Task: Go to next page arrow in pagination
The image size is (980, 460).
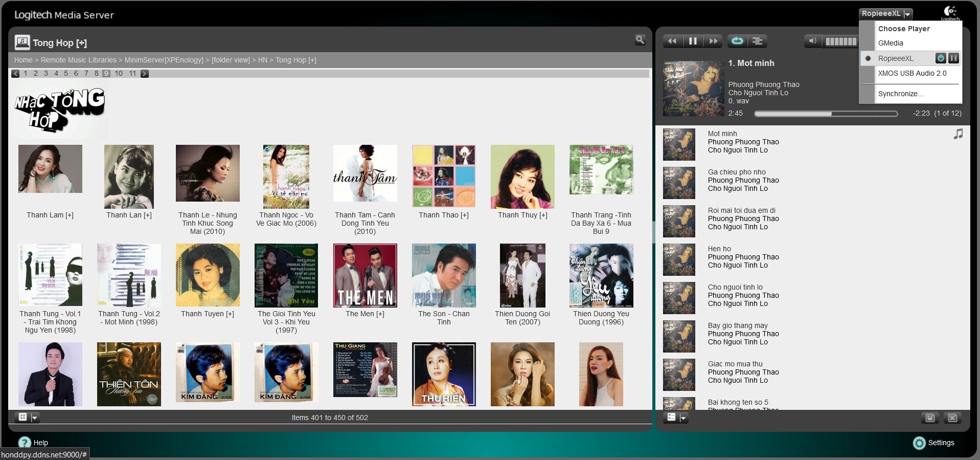Action: (x=145, y=74)
